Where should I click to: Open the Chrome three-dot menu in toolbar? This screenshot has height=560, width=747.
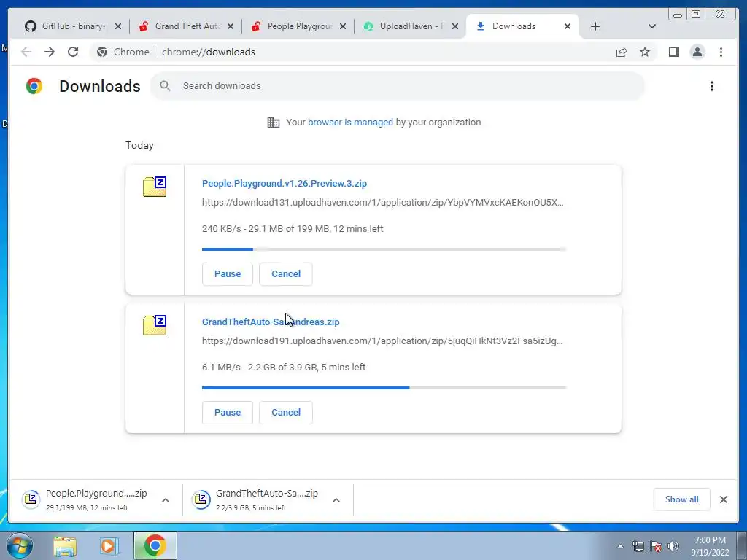coord(721,52)
